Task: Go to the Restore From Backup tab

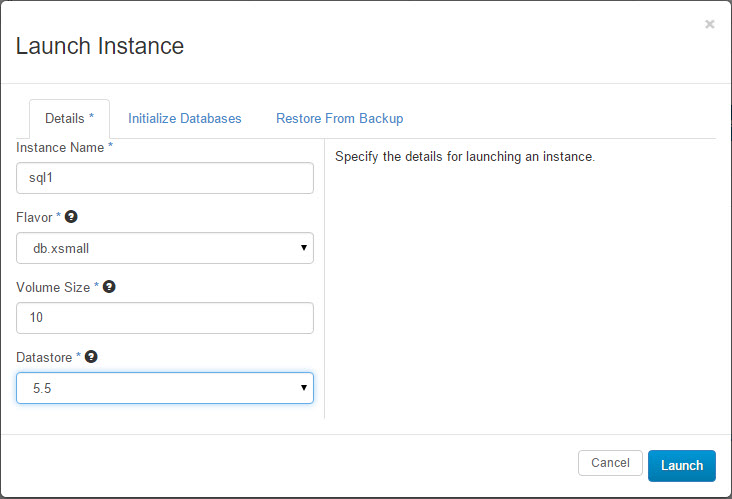Action: 339,118
